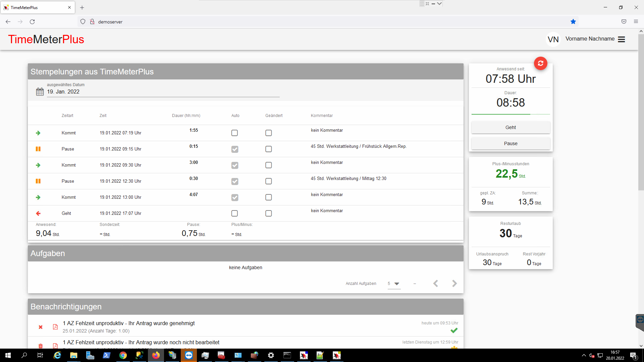Image resolution: width=644 pixels, height=362 pixels.
Task: Open the Firefox application menu
Action: (636, 21)
